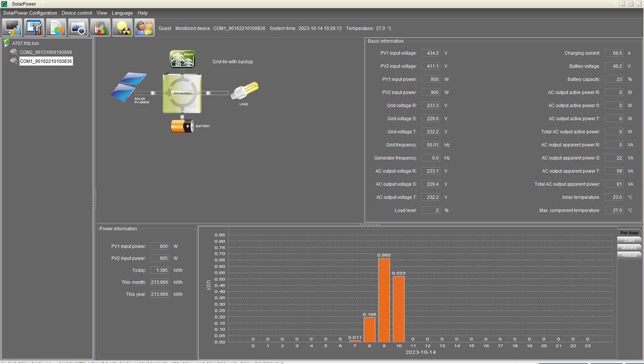The width and height of the screenshot is (644, 364).
Task: Open the Device control menu
Action: point(77,13)
